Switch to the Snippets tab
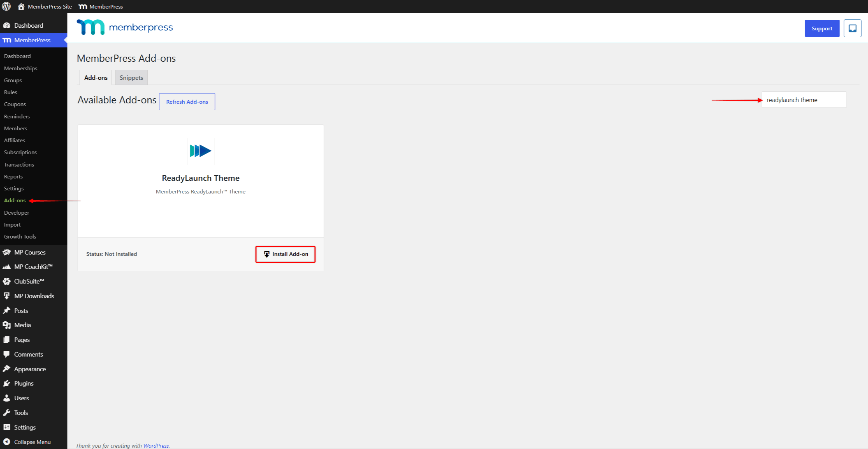 (131, 78)
